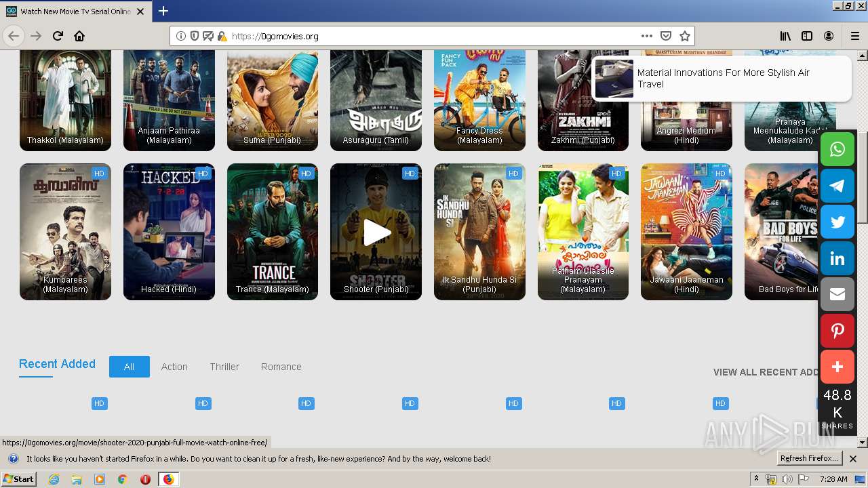Share page via Telegram icon

click(837, 186)
